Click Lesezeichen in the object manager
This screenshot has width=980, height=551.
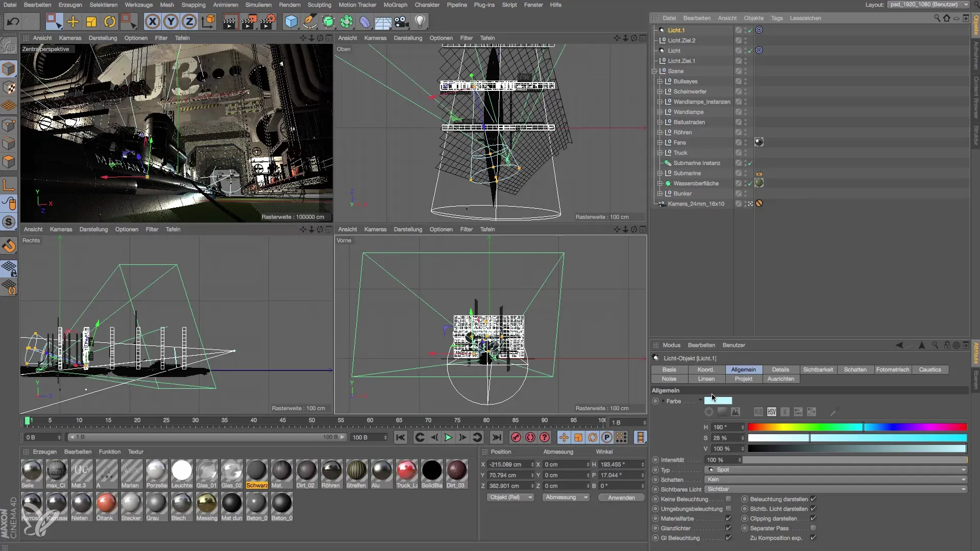click(805, 18)
